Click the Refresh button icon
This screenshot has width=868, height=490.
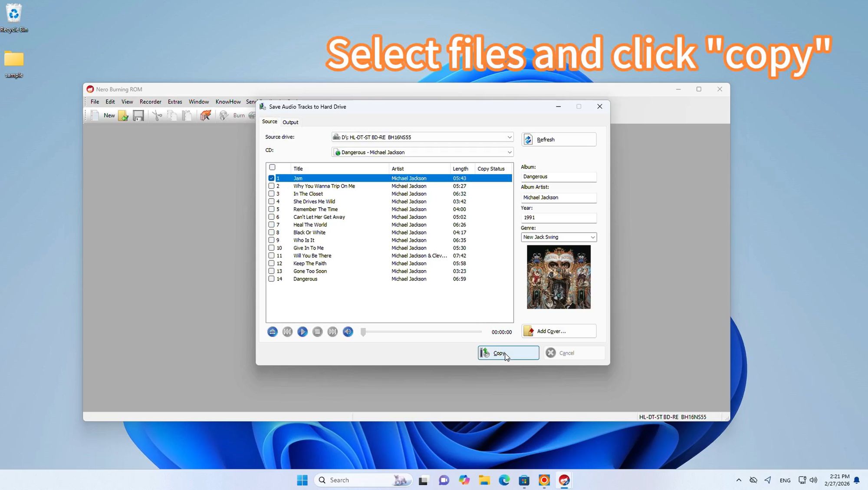tap(528, 139)
